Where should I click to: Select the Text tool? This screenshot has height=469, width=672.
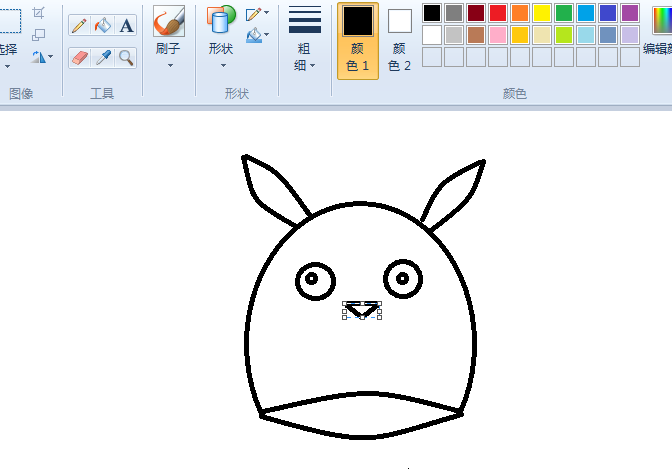click(126, 26)
